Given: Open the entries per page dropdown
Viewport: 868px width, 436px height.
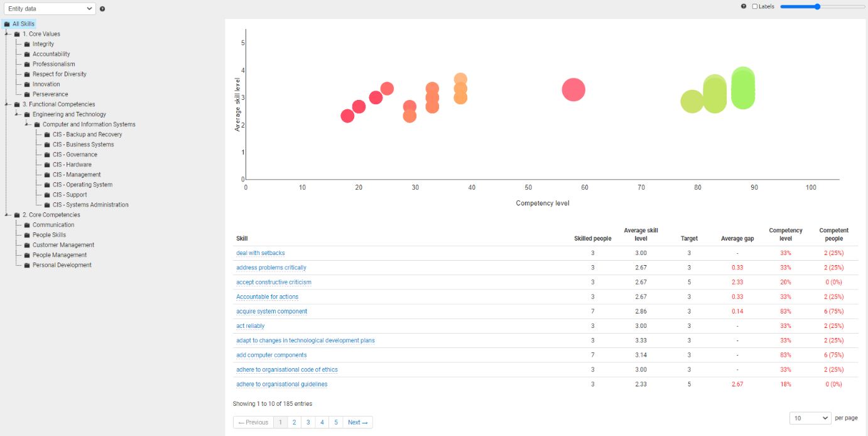Looking at the screenshot, I should coord(810,418).
